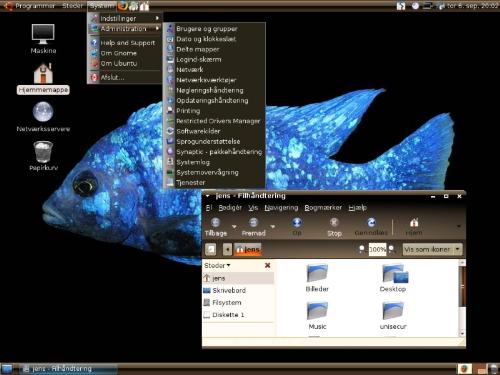Go to home with Hjem toolbar button

(414, 227)
